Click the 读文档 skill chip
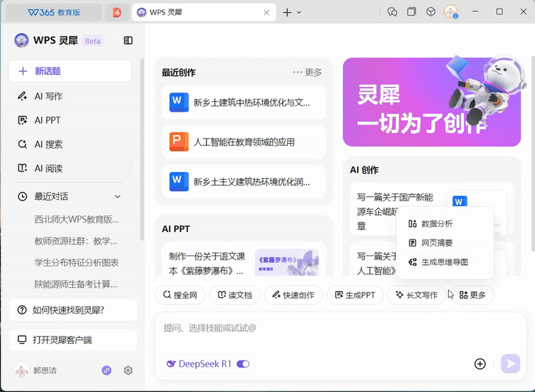This screenshot has width=535, height=392. 235,295
